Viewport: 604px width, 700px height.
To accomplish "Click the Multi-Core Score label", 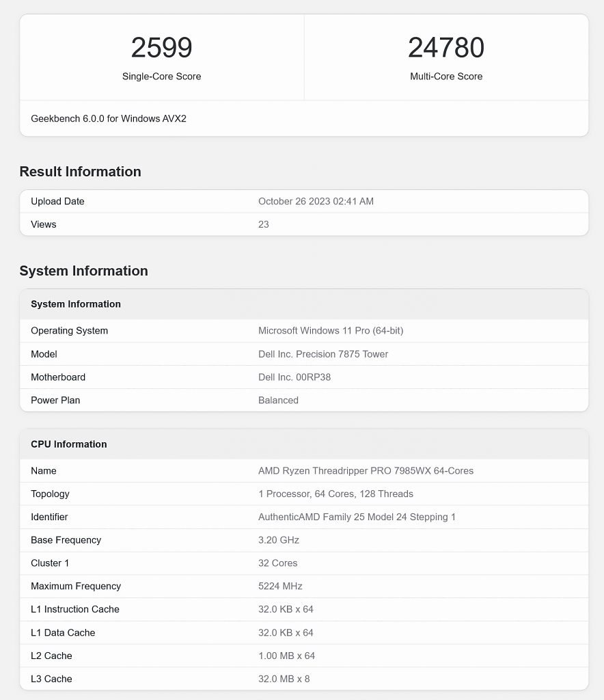I will click(446, 77).
